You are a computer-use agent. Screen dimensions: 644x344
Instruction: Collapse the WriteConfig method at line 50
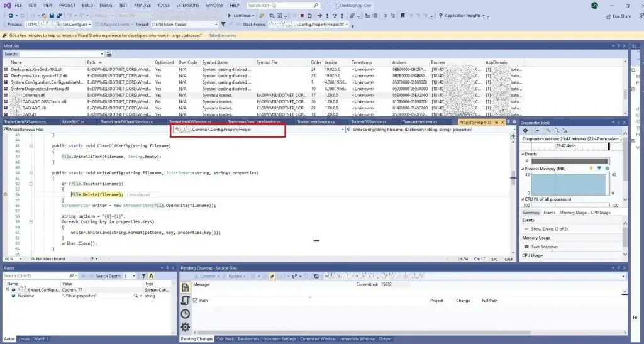(x=31, y=173)
